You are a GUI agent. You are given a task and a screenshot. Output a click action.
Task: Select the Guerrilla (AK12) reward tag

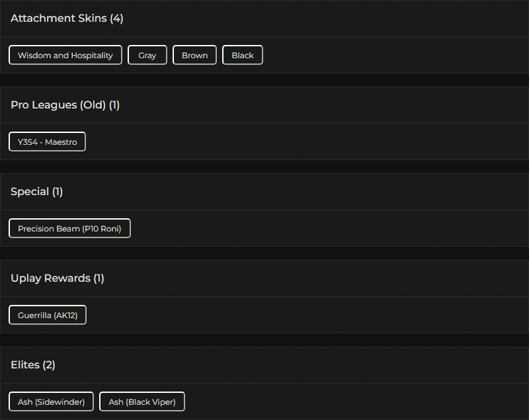click(x=48, y=315)
